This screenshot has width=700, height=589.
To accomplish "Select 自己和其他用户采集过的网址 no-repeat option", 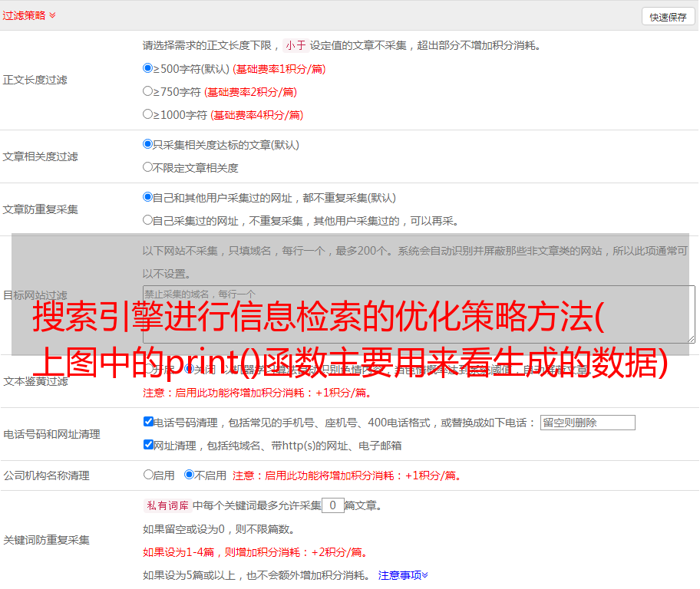I will point(148,197).
